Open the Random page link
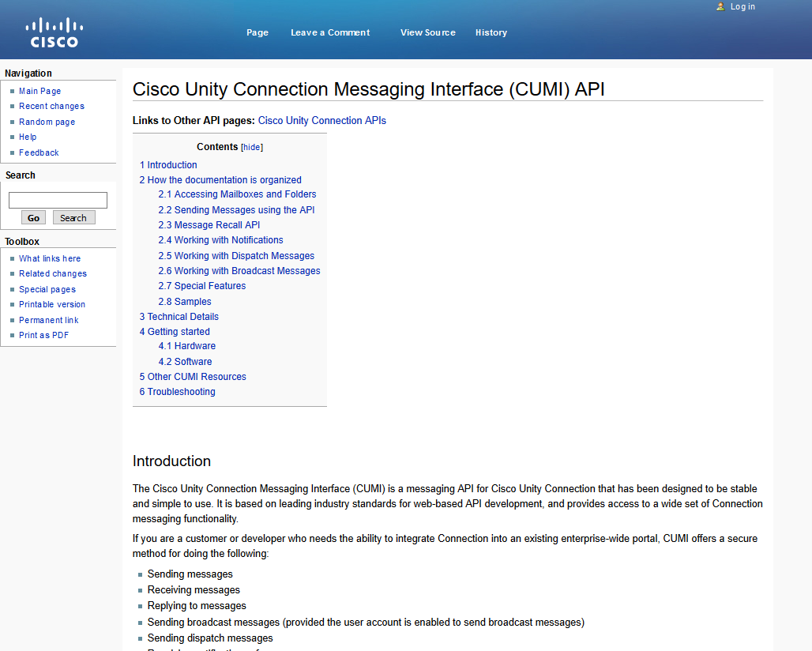Screen dimensions: 812x651 point(47,122)
